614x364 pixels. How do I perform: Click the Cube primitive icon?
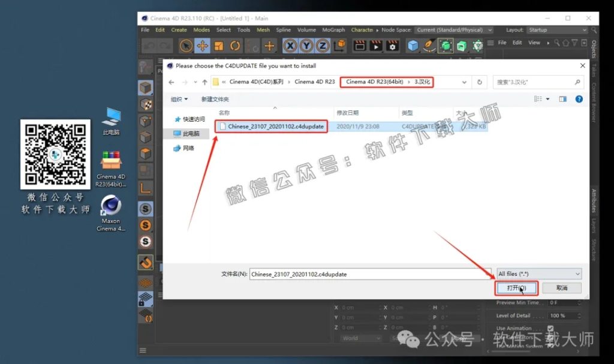point(413,46)
